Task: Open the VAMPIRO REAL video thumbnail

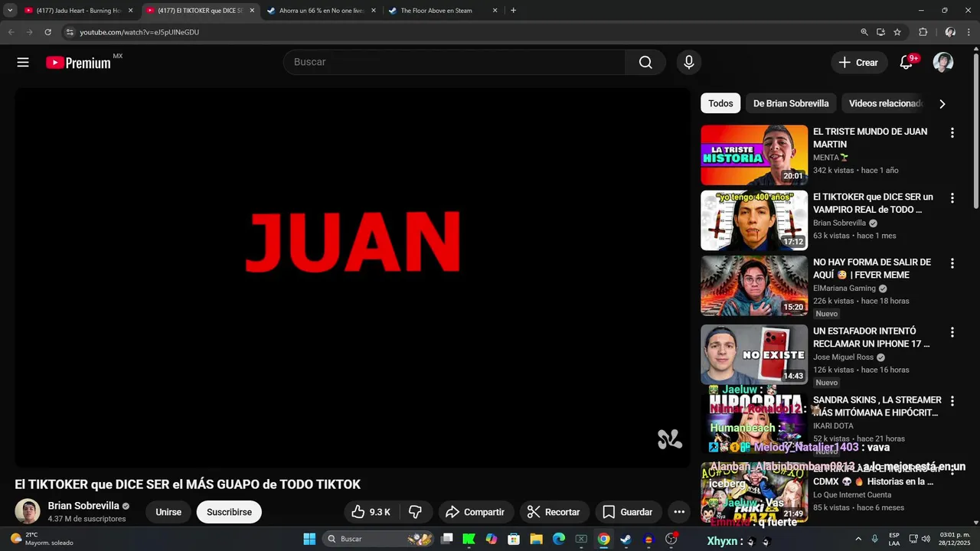Action: pyautogui.click(x=754, y=220)
